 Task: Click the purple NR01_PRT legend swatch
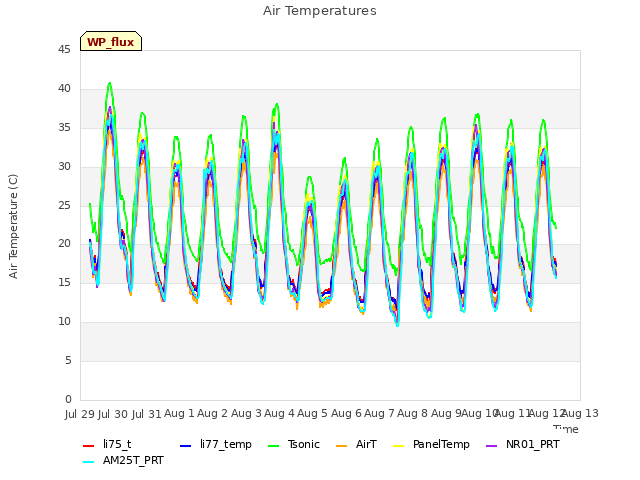click(491, 446)
